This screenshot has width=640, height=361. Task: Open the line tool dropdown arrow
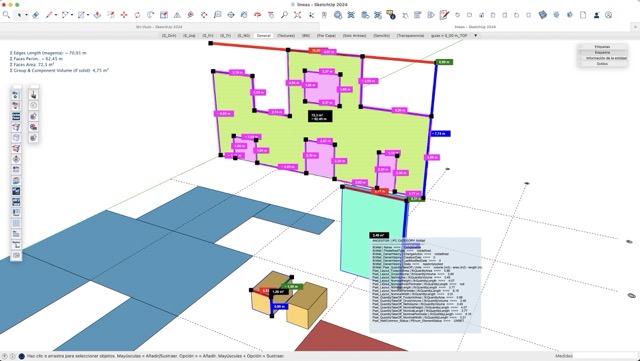(56, 16)
